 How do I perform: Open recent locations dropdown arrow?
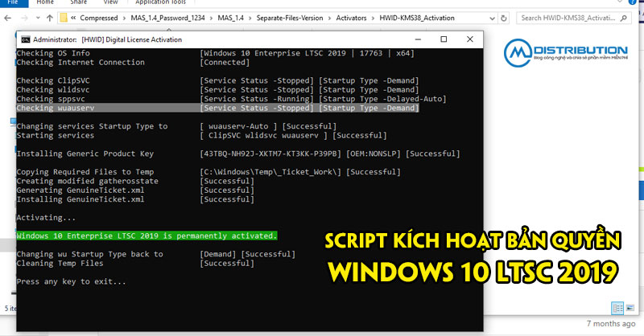[x=38, y=18]
